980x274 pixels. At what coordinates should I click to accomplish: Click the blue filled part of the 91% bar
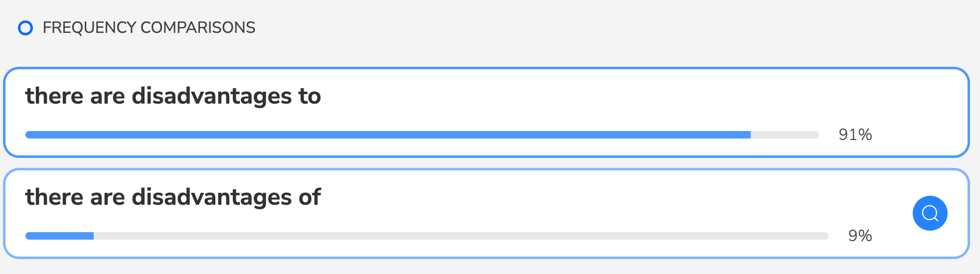[388, 135]
